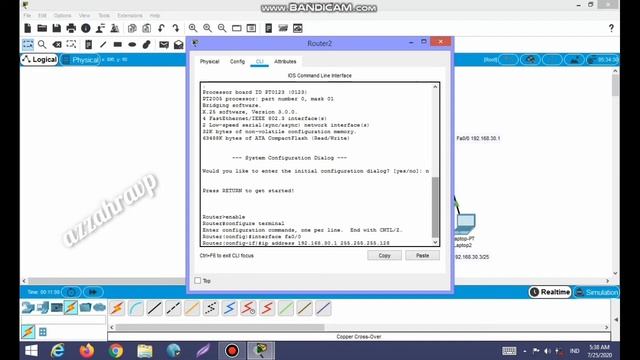Open the File menu

point(27,16)
